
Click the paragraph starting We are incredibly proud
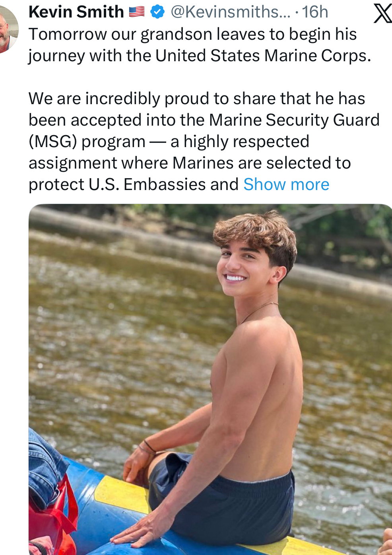tap(199, 142)
